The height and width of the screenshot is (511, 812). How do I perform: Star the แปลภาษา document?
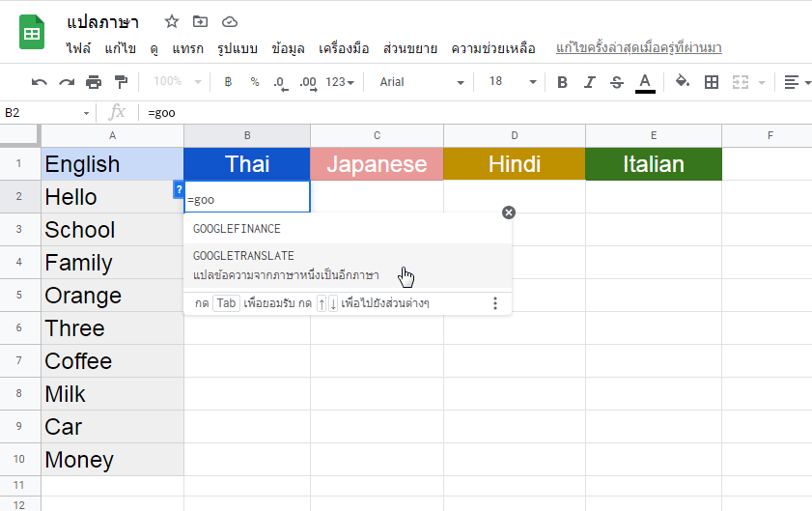(172, 22)
